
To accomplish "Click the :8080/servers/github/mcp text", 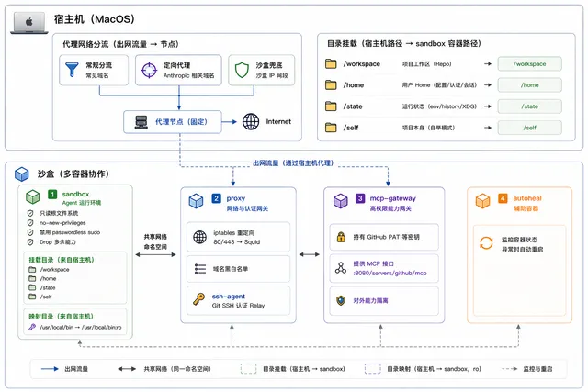I will pos(390,274).
